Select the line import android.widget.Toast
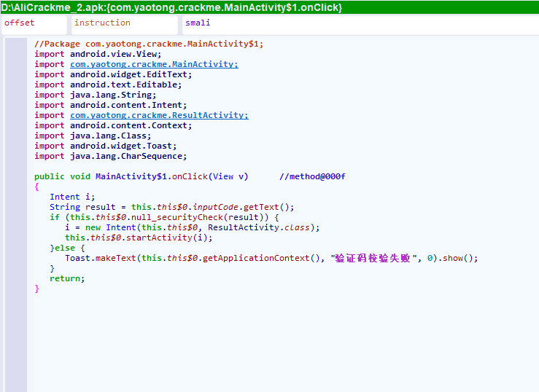Viewport: 539px width, 392px height. pos(105,146)
